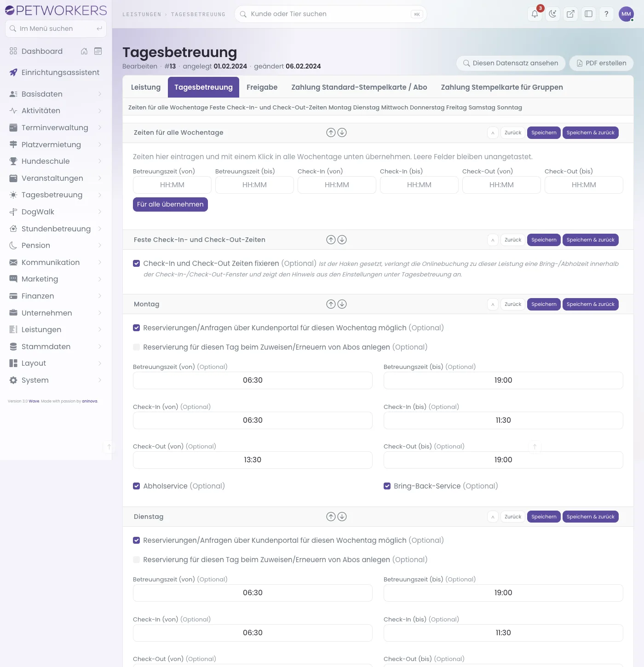Open the MM user avatar menu
Screen dimensions: 644x667
click(x=626, y=14)
